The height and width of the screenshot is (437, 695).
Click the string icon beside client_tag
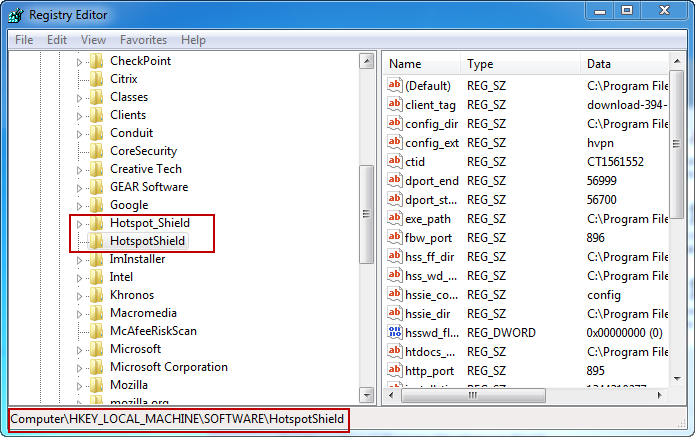pyautogui.click(x=394, y=104)
